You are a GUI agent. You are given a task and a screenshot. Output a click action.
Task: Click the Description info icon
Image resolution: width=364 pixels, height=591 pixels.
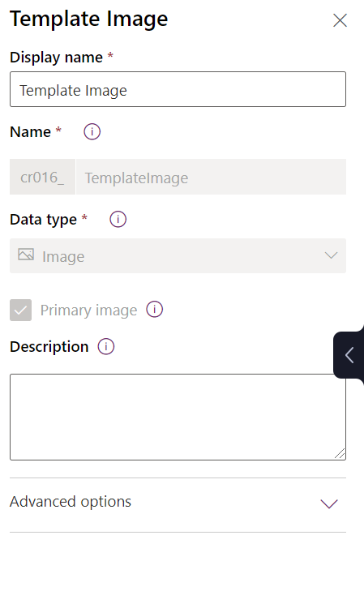click(106, 346)
